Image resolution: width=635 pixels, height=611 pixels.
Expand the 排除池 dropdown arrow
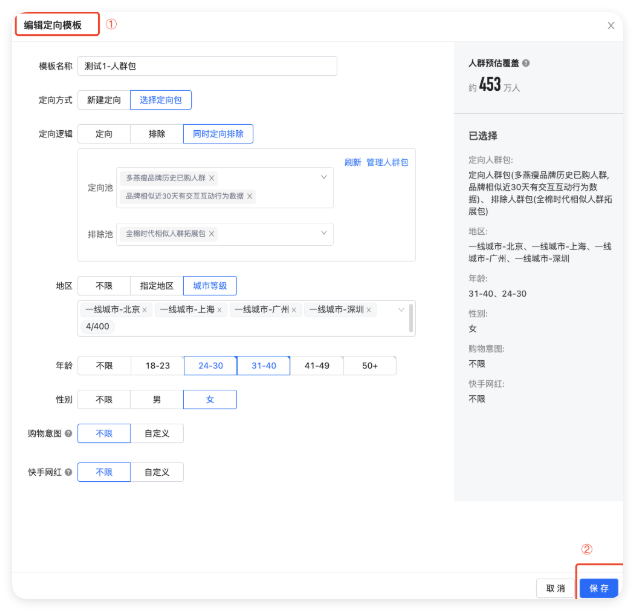324,233
